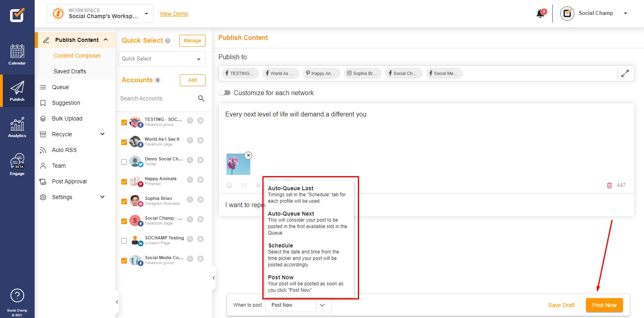Click clock icon for Happy Animals

pos(190,180)
